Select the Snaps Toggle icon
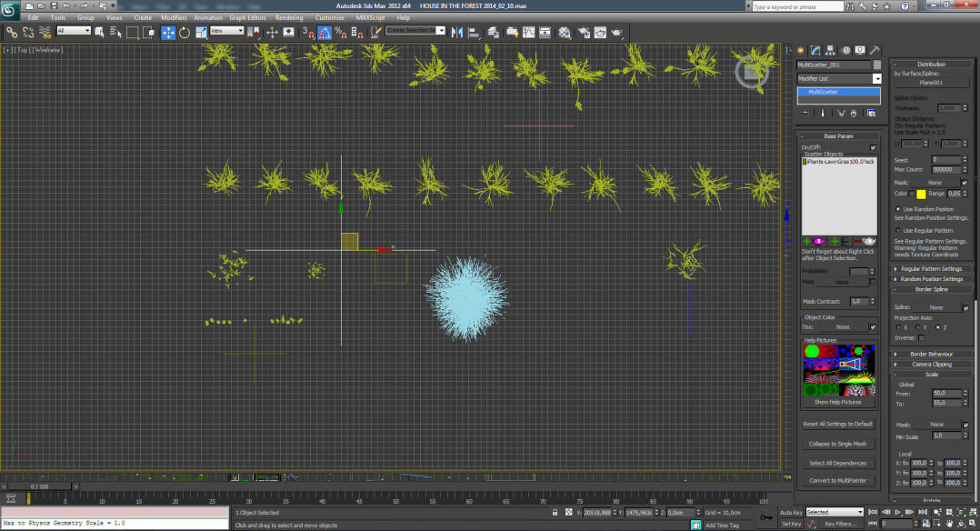The height and width of the screenshot is (531, 980). [x=307, y=32]
